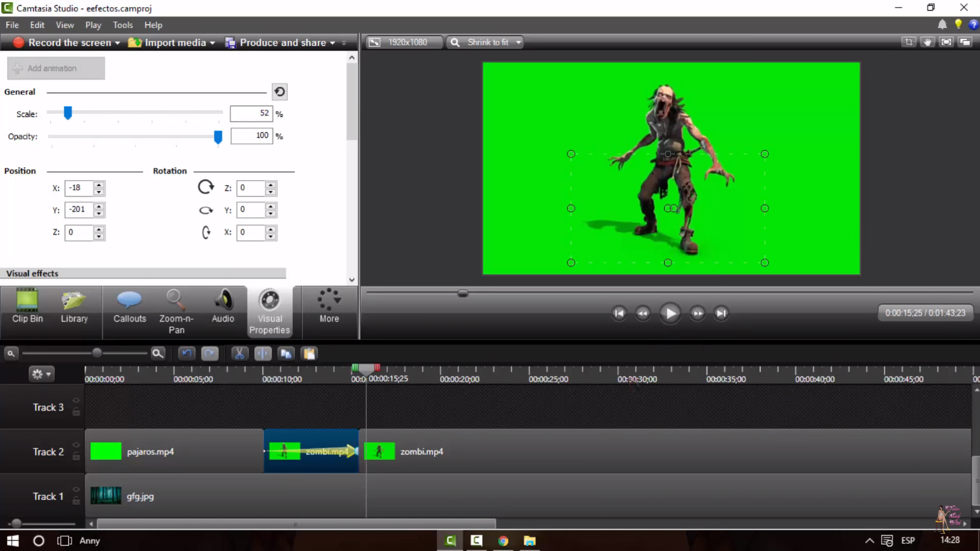Activate the pan hand tool icon
The image size is (980, 551).
[x=928, y=42]
